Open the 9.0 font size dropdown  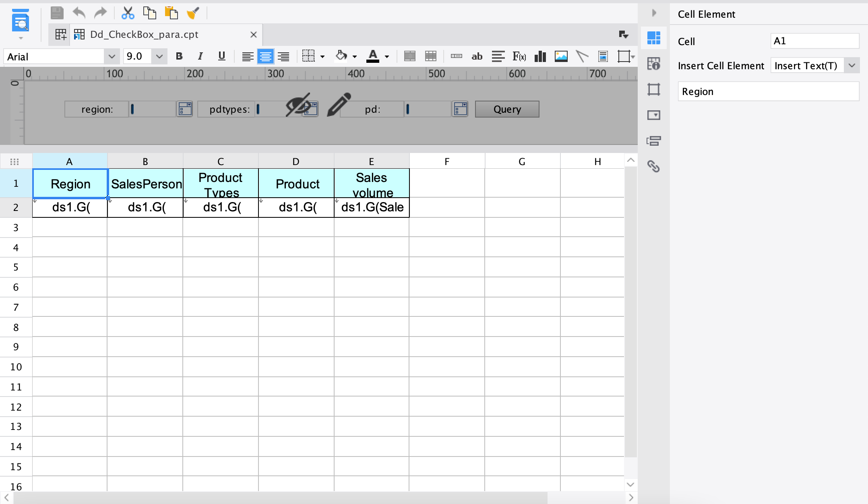click(x=159, y=56)
